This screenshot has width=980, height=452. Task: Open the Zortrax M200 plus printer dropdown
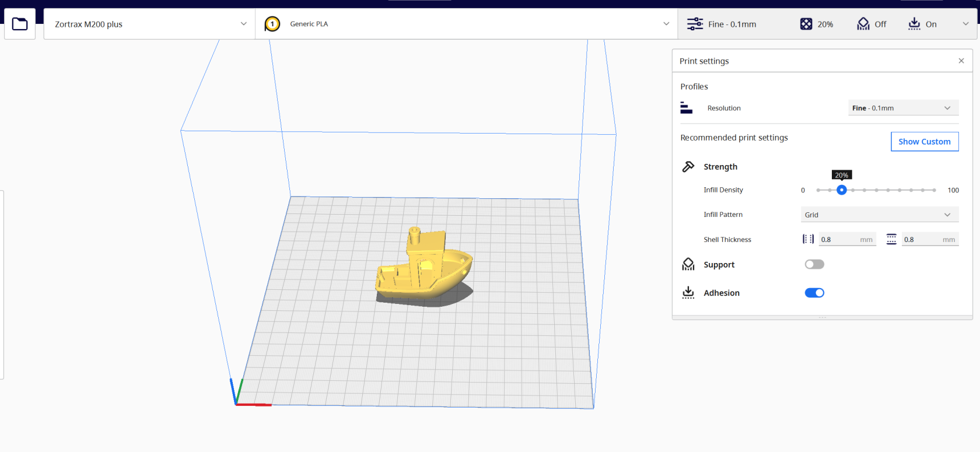149,24
